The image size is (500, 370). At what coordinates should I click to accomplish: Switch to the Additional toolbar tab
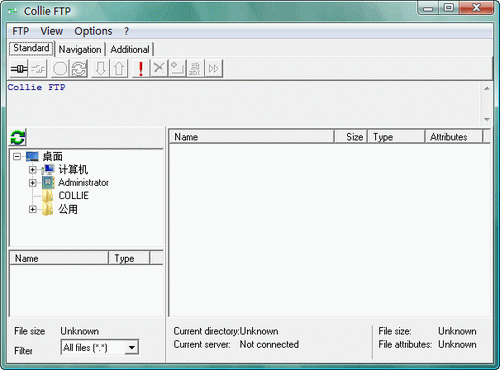click(130, 49)
